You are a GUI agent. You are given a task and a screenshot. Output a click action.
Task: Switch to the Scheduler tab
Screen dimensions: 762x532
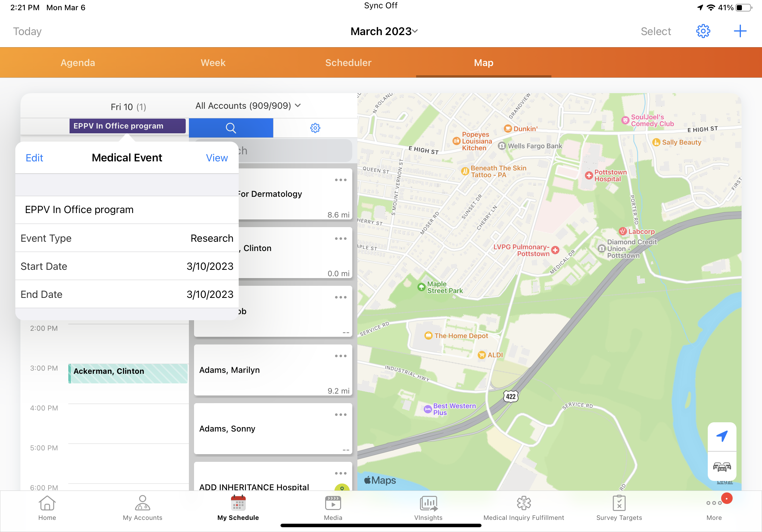348,63
